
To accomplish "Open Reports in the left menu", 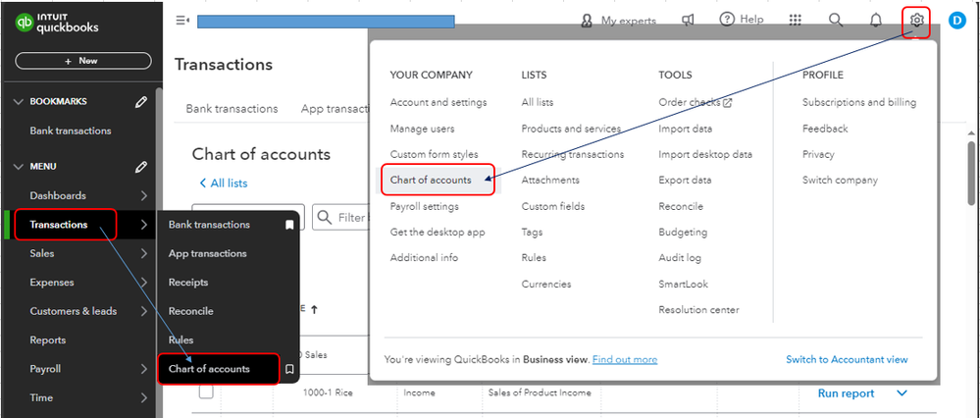I will [47, 340].
